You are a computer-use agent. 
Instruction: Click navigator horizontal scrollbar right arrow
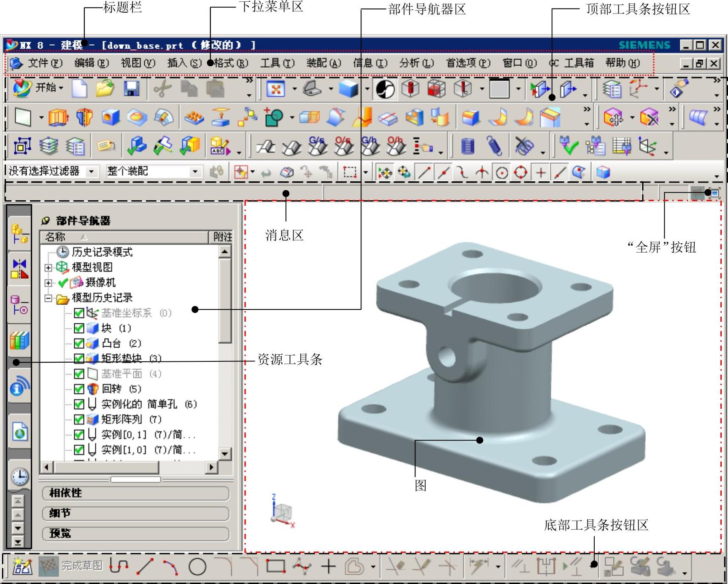coord(211,467)
